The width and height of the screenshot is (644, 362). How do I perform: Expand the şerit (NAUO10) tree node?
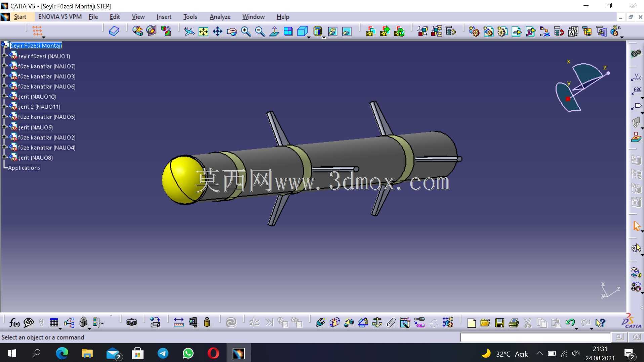(x=4, y=96)
